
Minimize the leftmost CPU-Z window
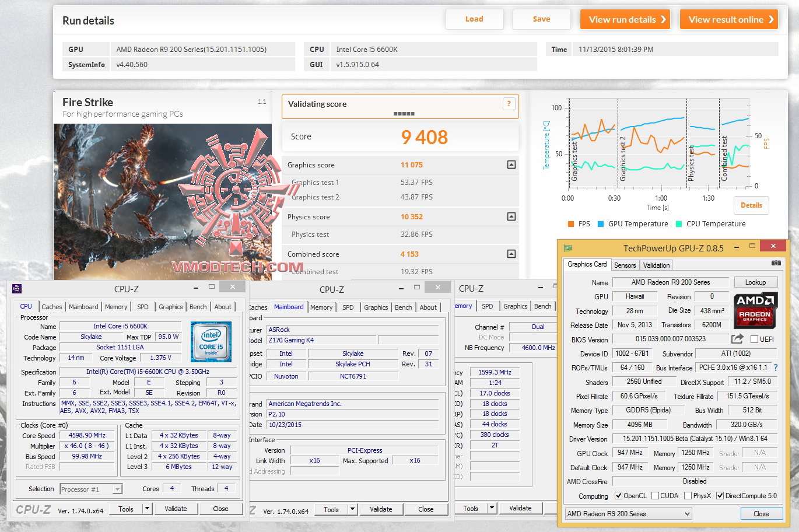[195, 287]
